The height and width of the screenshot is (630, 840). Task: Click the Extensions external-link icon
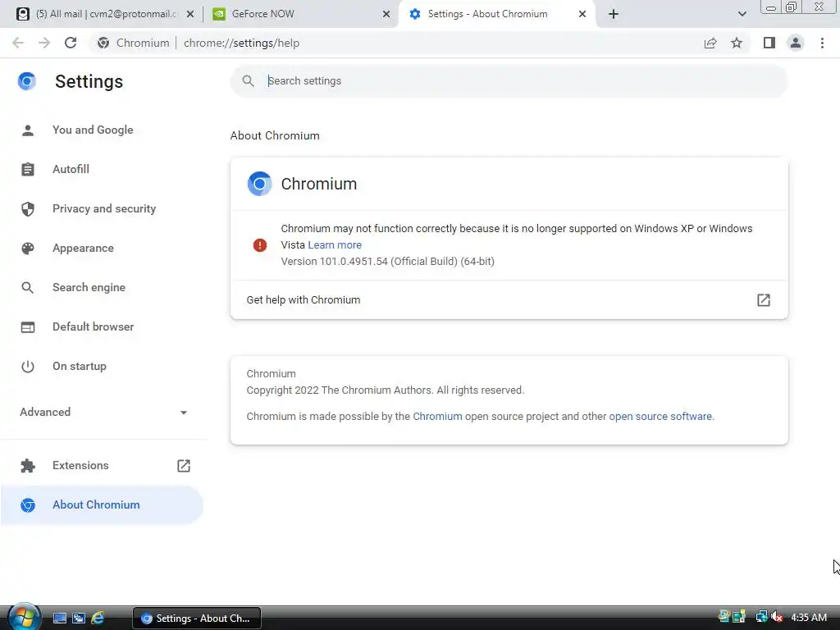[184, 466]
